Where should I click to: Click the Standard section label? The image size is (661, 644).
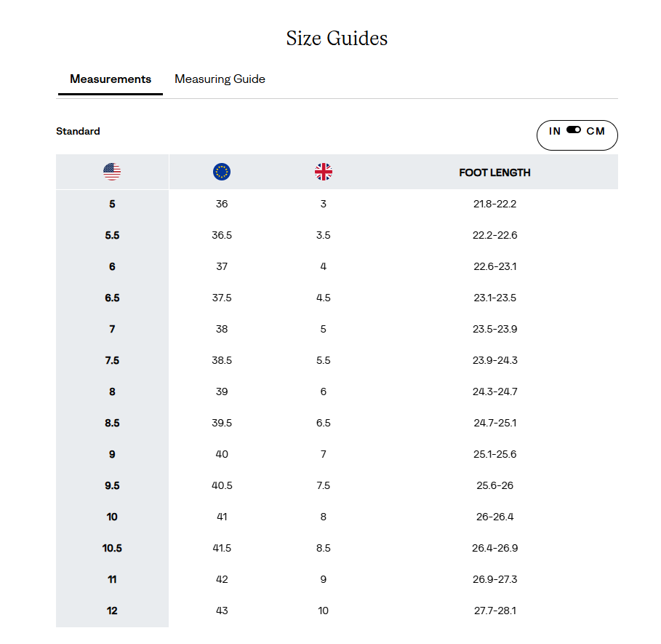point(78,131)
